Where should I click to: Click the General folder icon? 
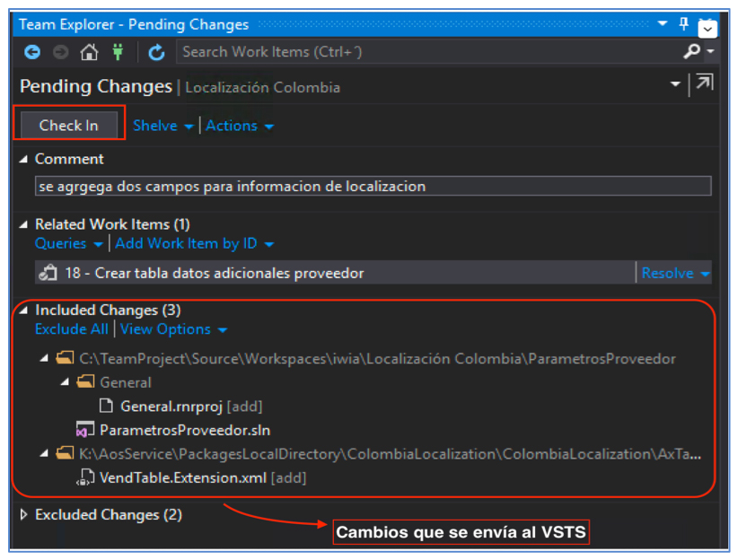tap(85, 381)
